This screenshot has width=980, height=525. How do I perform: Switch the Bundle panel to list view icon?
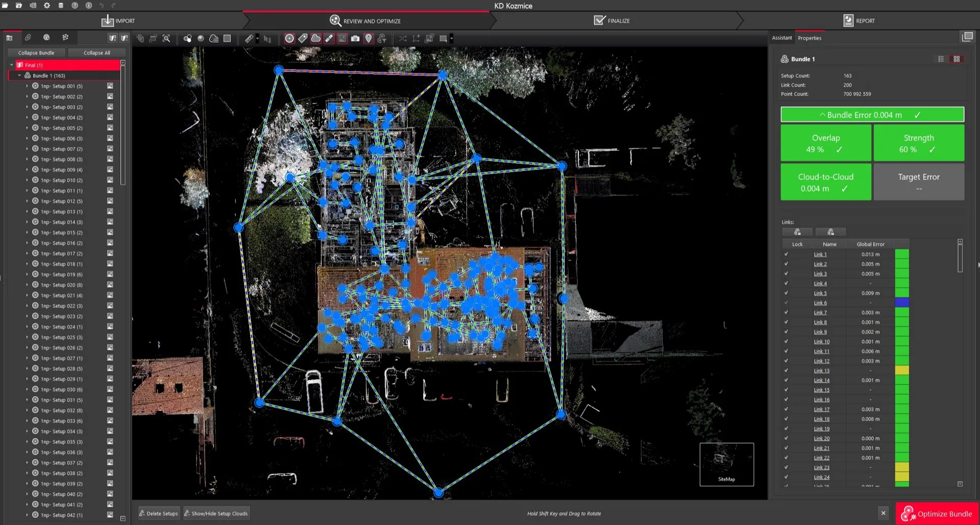[941, 59]
